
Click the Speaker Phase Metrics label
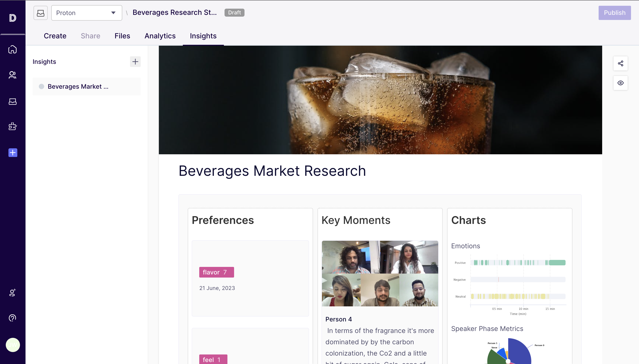[487, 329]
